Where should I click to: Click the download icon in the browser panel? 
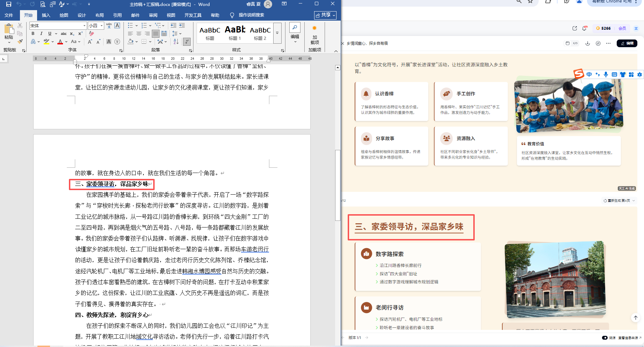click(x=588, y=43)
